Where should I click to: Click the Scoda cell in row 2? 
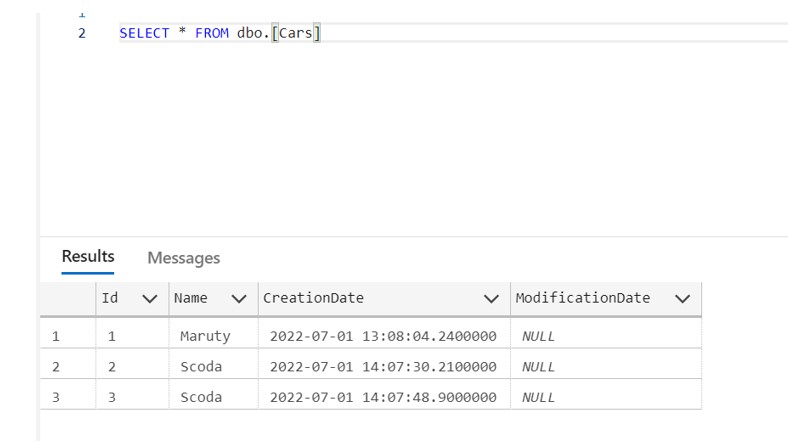[201, 367]
